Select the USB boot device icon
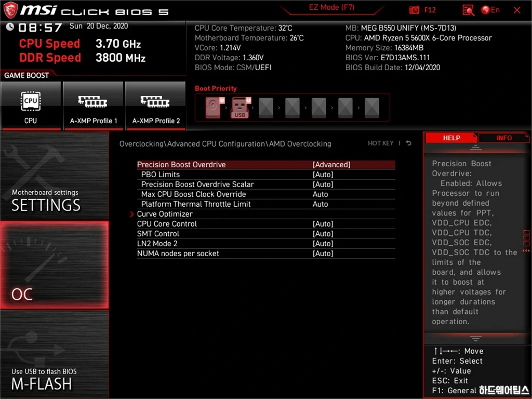This screenshot has height=399, width=532. click(241, 108)
